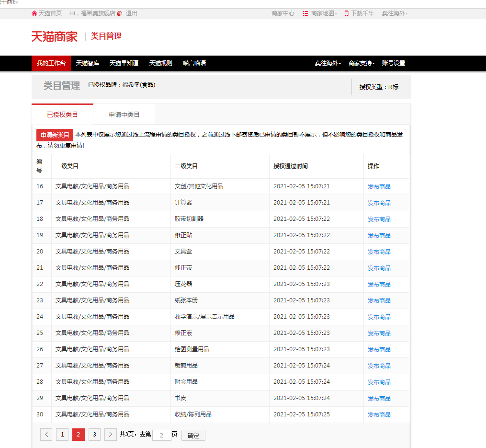Click the page number input field
Viewport: 486px width, 448px height.
pos(161,435)
